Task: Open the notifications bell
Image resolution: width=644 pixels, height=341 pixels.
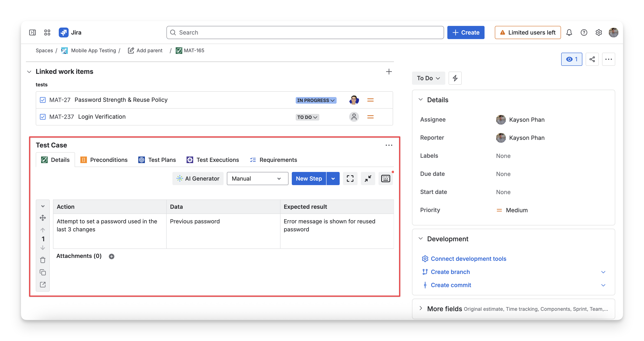Action: (569, 32)
